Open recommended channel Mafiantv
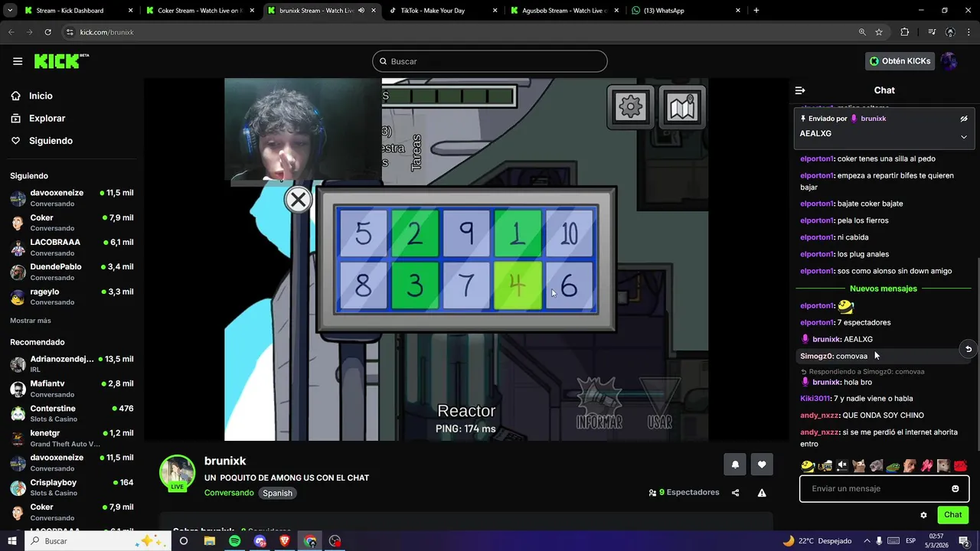Screen dimensions: 980x551 pos(72,389)
